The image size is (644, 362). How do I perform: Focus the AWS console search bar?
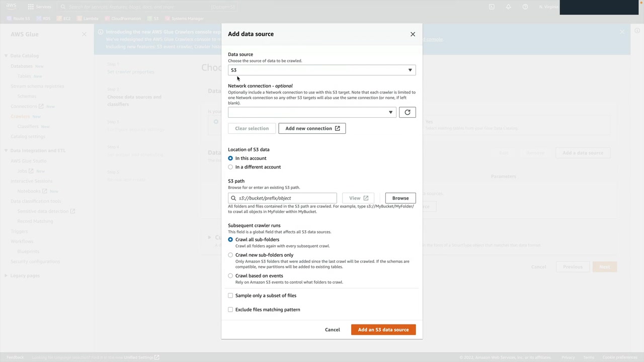tap(147, 7)
